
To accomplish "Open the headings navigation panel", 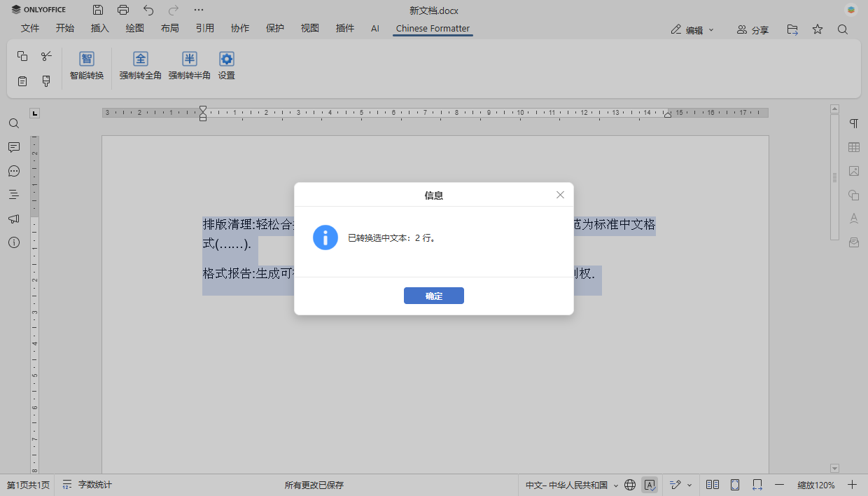I will coord(14,195).
